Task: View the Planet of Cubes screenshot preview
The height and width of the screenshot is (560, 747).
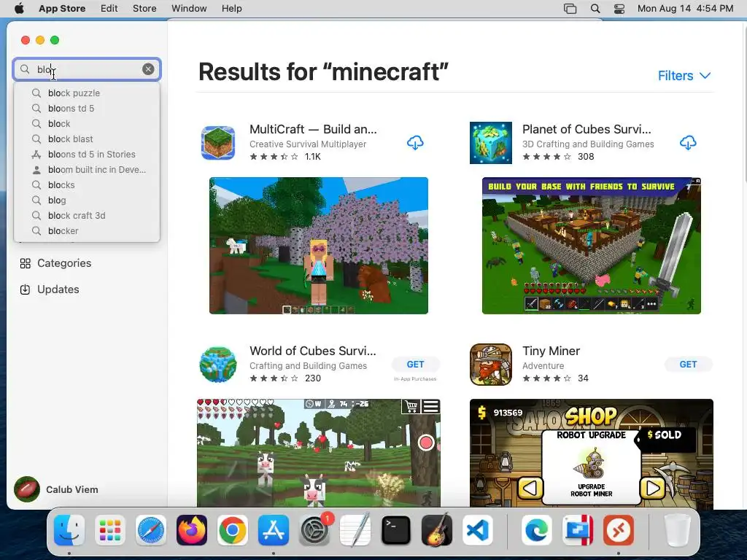Action: coord(591,245)
